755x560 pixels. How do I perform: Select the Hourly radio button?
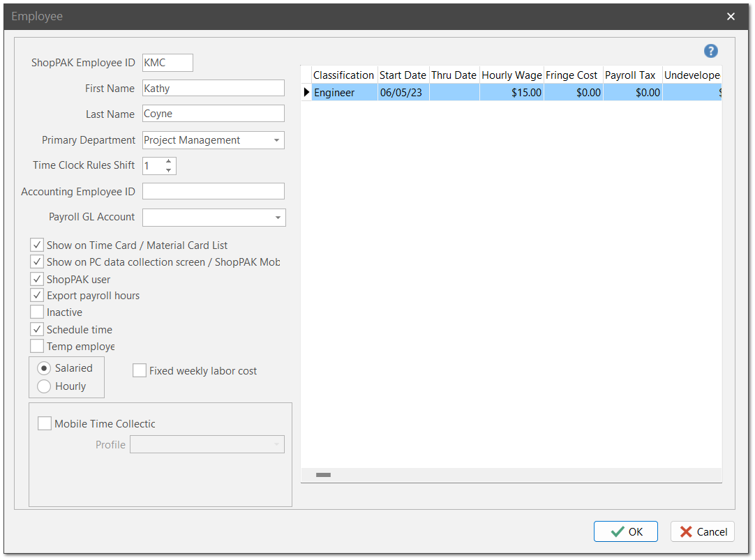44,386
